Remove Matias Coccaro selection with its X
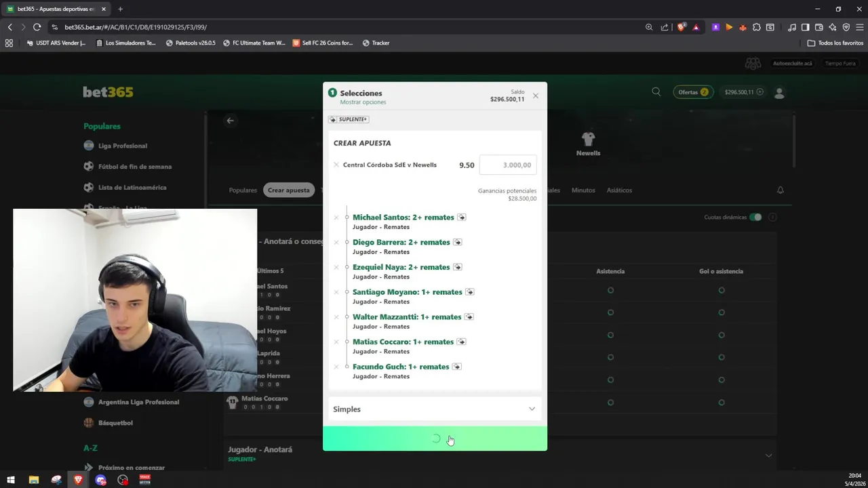 [x=336, y=342]
